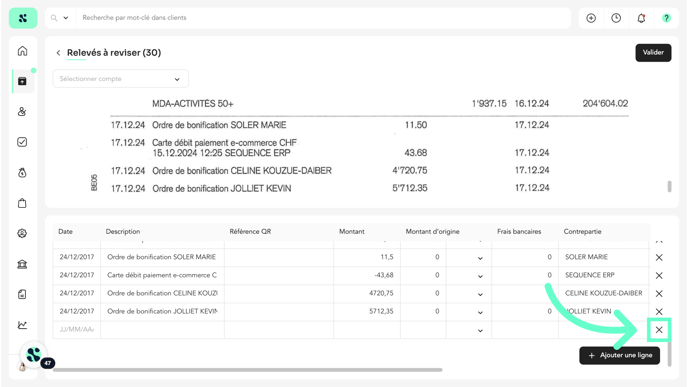Click the green app logo at top left
Viewport: 688px width, 387px height.
point(23,18)
